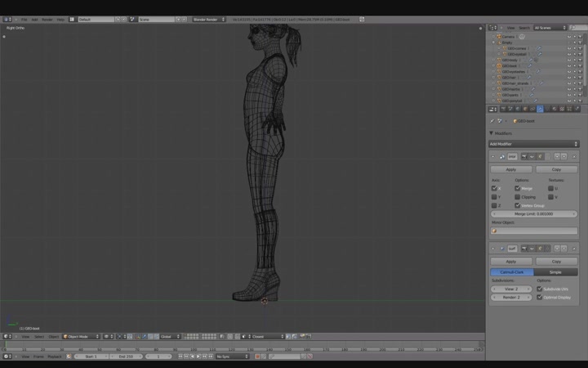Click the 3D manipulator toggle icon
588x368 pixels.
coord(138,336)
